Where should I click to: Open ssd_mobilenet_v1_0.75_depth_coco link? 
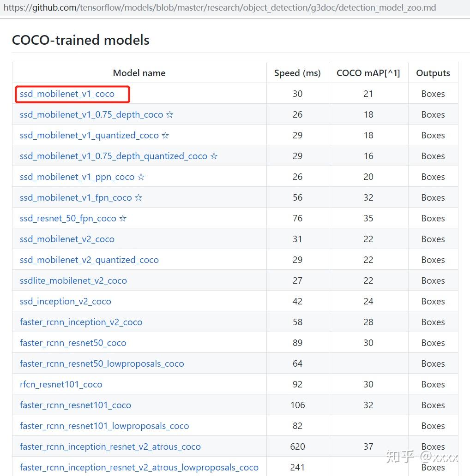91,115
